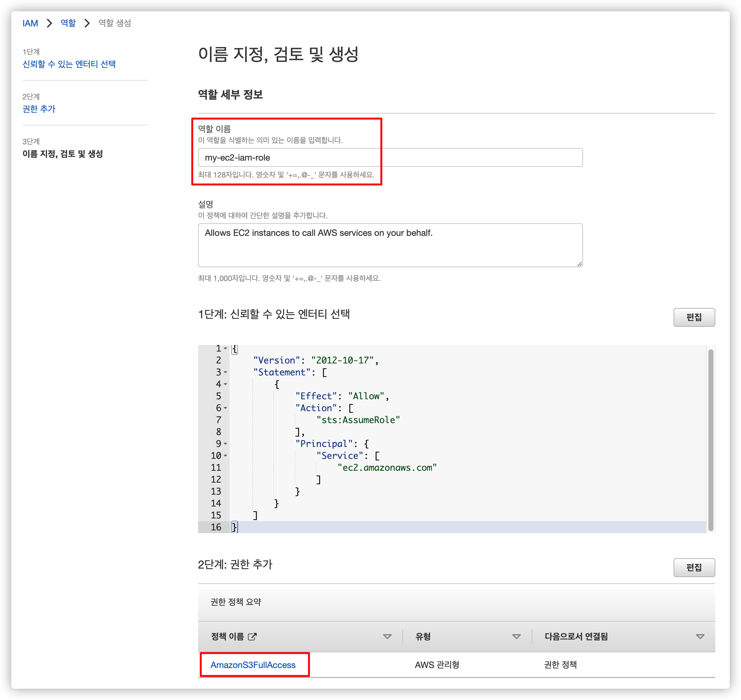Collapse JSON fold arrow on line 1

[x=225, y=348]
